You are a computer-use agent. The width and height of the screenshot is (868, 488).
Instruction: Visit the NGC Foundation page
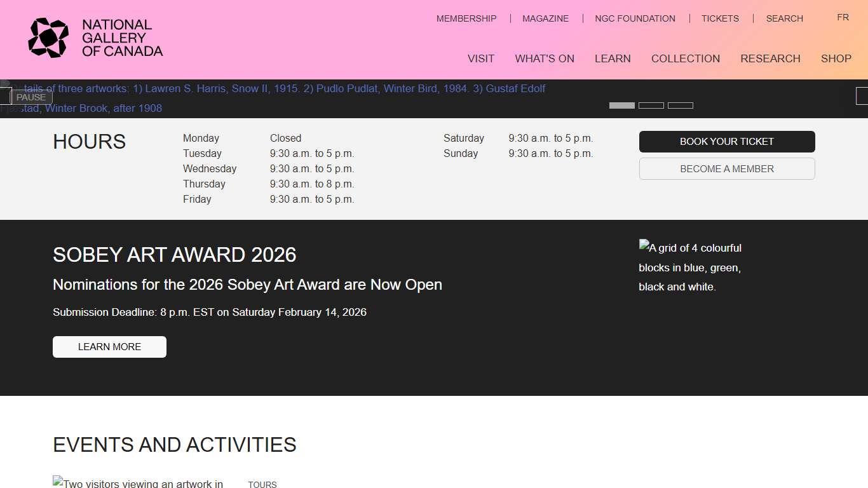point(635,18)
